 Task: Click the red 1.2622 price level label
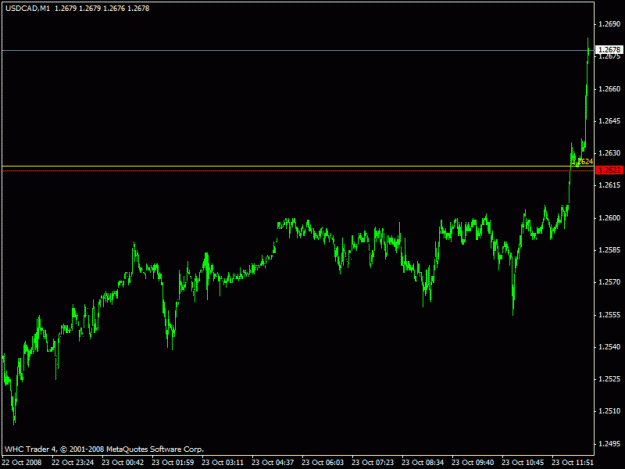(609, 171)
